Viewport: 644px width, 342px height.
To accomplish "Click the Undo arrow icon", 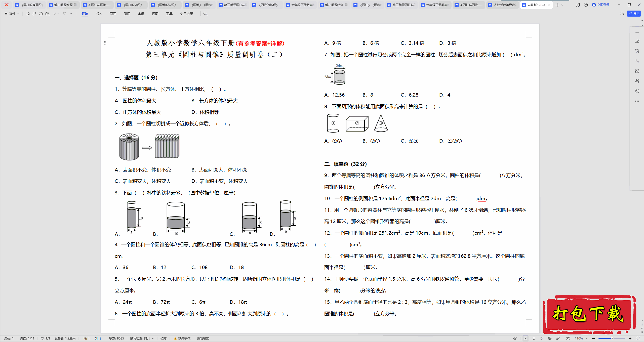I will point(54,14).
